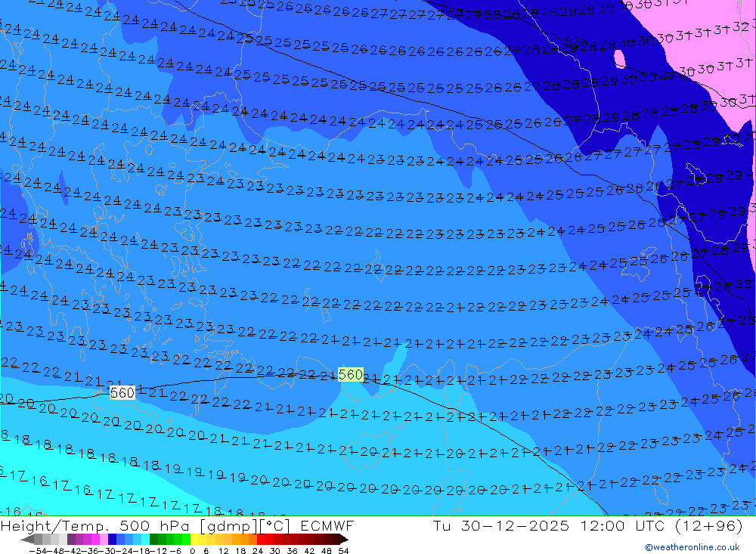Select the darkest green legend swatch
This screenshot has width=756, height=554.
click(153, 540)
